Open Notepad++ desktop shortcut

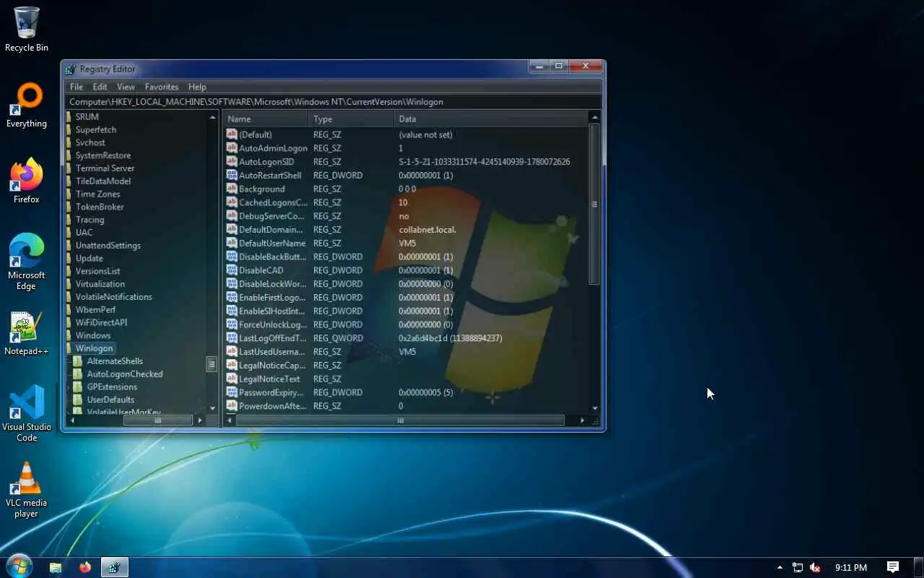[x=27, y=333]
